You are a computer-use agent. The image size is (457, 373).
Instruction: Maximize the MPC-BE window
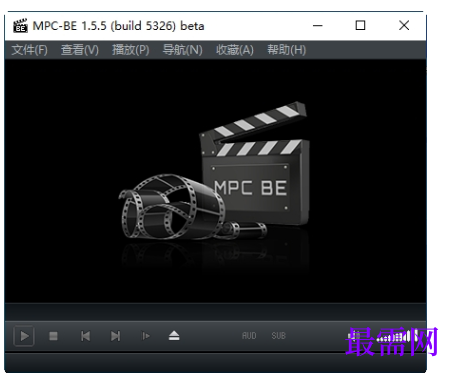pos(360,25)
